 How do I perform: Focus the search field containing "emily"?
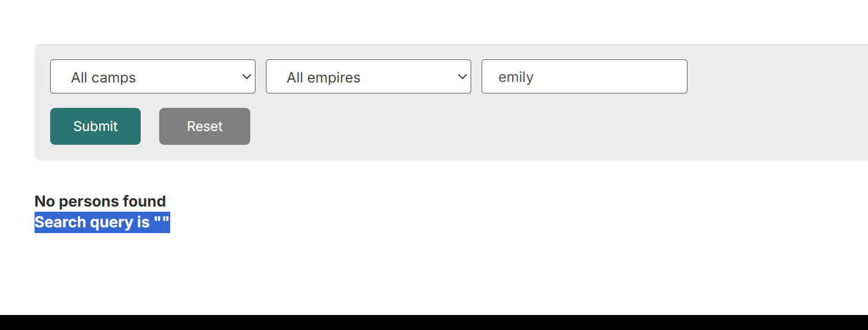click(584, 77)
